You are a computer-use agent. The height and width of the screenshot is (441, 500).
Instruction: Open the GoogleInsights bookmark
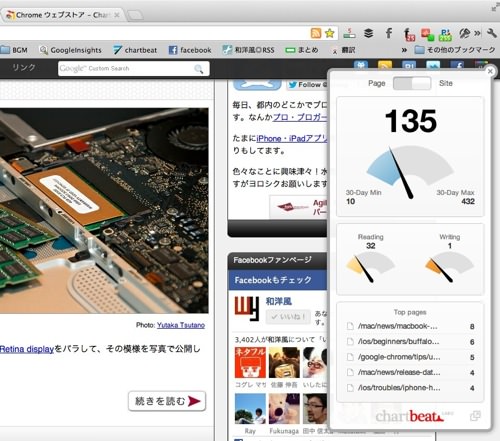(70, 50)
